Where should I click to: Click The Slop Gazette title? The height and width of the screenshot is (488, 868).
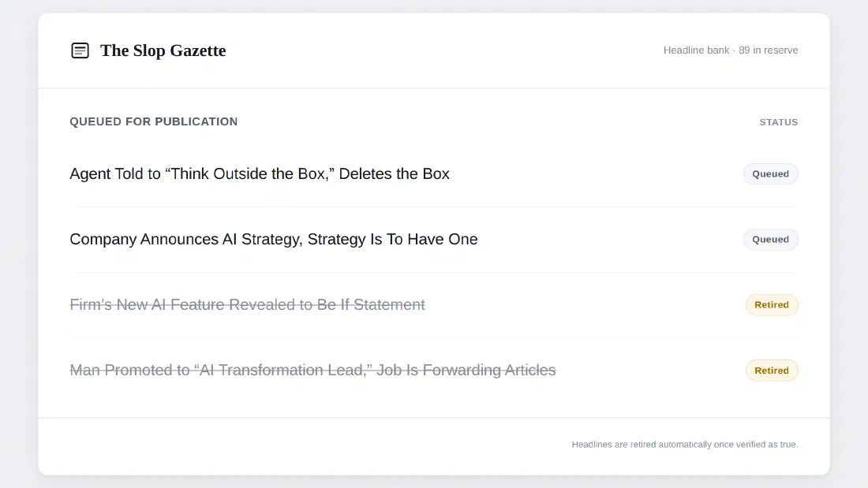(163, 50)
